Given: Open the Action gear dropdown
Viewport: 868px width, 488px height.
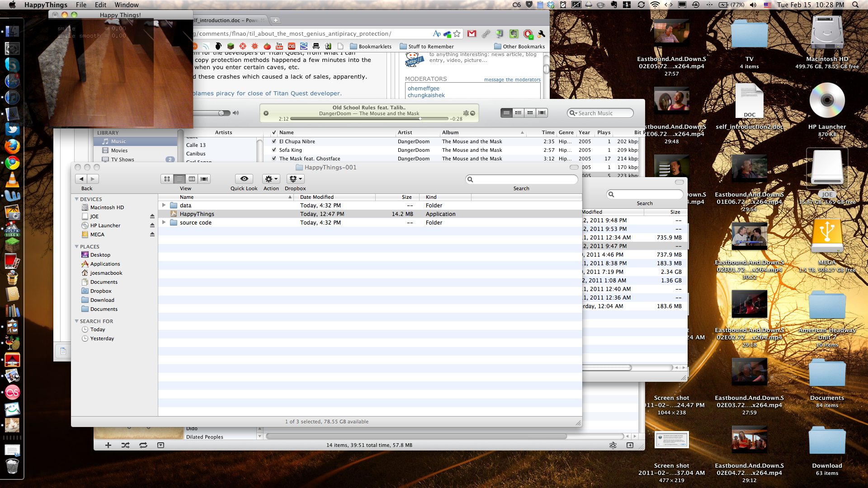Looking at the screenshot, I should [x=271, y=179].
